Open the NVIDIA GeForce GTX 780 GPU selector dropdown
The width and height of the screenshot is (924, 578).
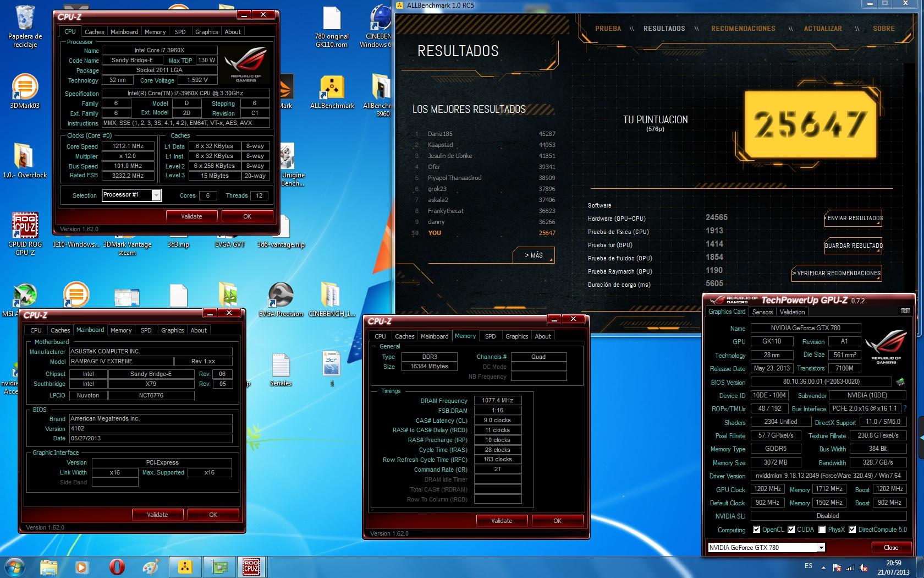(x=821, y=547)
